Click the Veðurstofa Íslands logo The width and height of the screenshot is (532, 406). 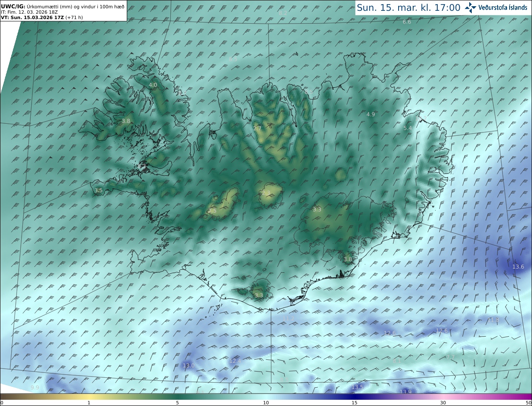pos(496,7)
